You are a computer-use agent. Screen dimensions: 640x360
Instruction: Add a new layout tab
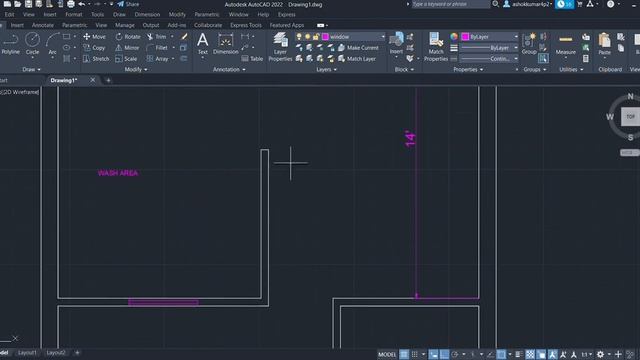(77, 353)
